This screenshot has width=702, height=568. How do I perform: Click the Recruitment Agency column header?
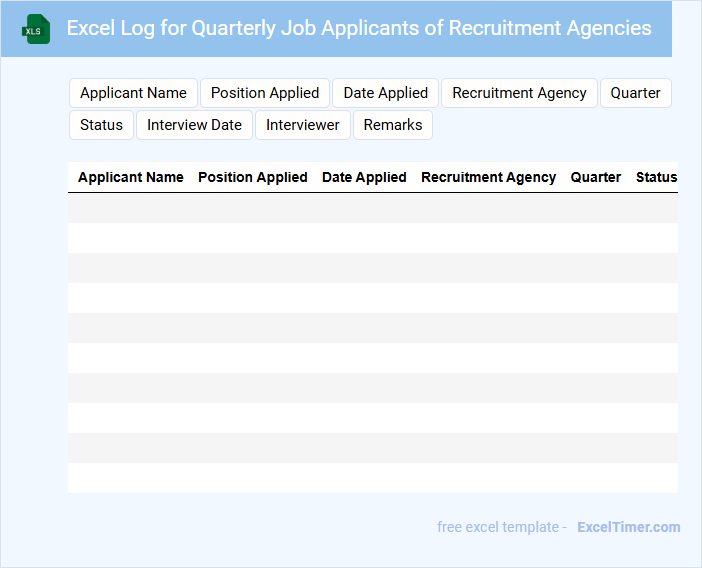click(x=488, y=177)
